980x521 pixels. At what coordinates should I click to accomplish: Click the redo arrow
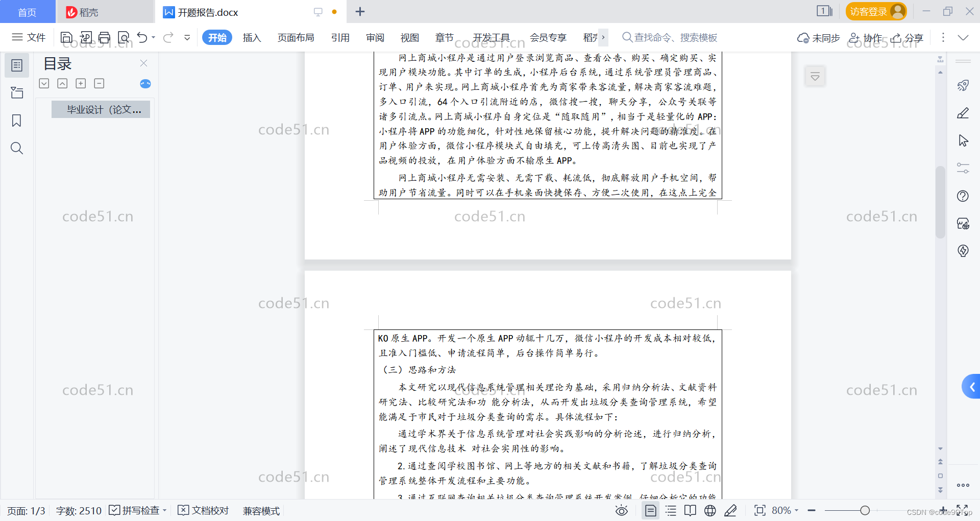pos(168,37)
